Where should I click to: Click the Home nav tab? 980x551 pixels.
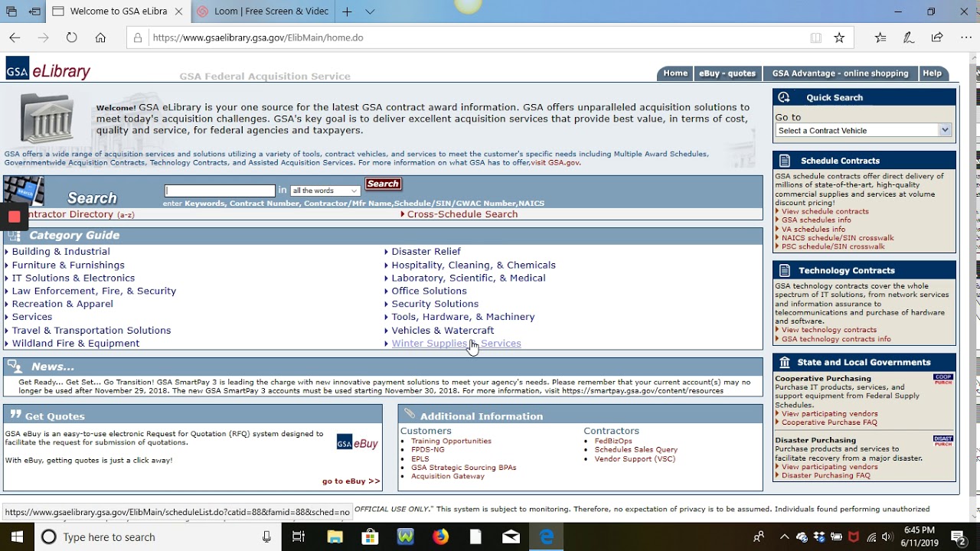click(x=675, y=73)
